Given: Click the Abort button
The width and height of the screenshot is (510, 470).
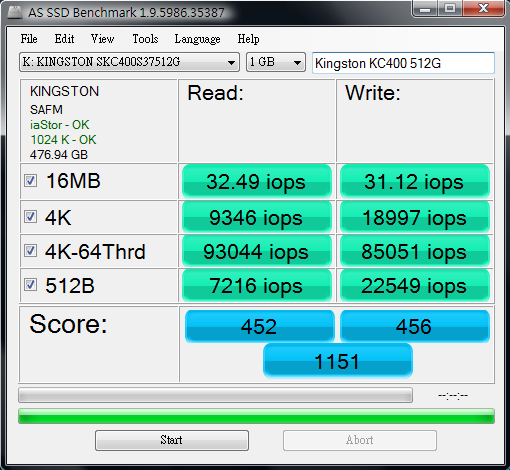Looking at the screenshot, I should click(360, 440).
